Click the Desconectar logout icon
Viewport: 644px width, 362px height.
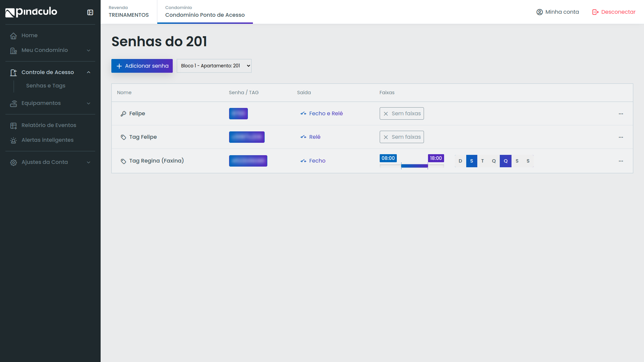[x=595, y=12]
